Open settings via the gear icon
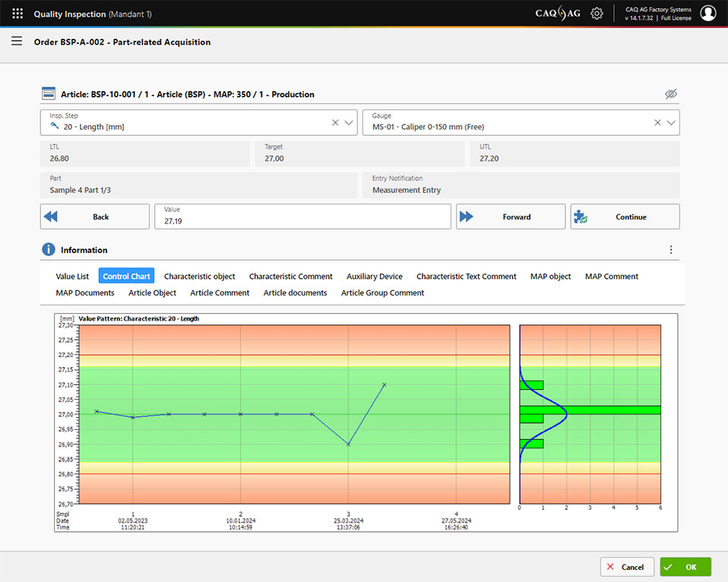 (597, 14)
